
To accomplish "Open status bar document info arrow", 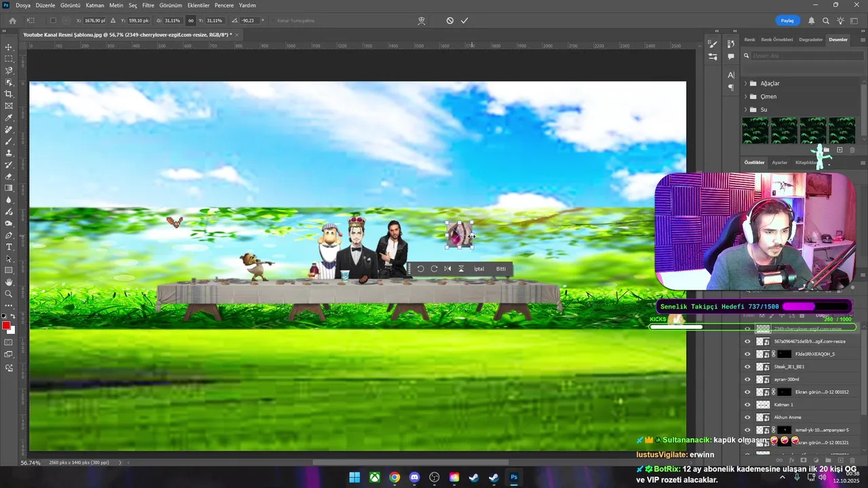I will coord(121,463).
